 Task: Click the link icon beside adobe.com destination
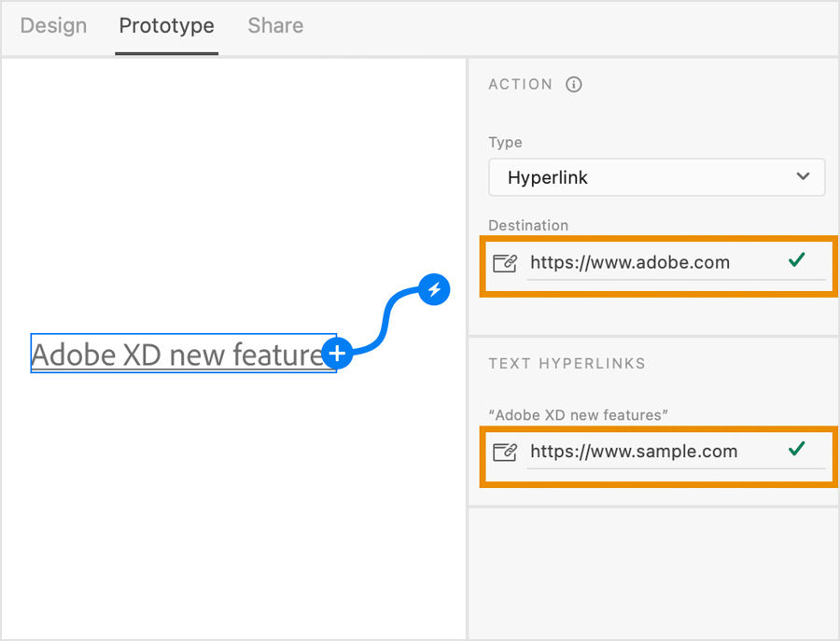[504, 263]
